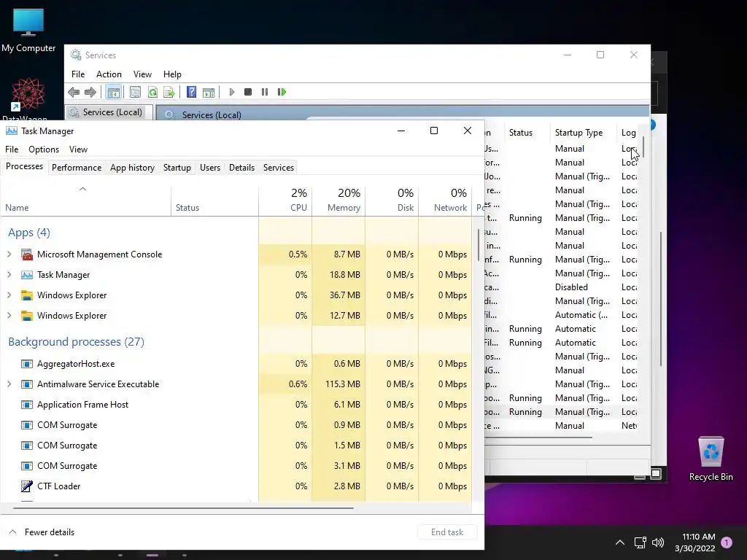Image resolution: width=747 pixels, height=560 pixels.
Task: Click the Microsoft Management Console process icon
Action: click(27, 254)
